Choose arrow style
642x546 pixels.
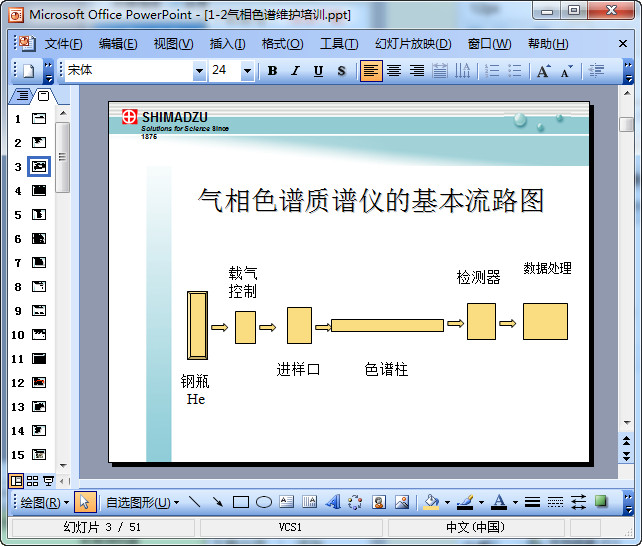point(578,502)
